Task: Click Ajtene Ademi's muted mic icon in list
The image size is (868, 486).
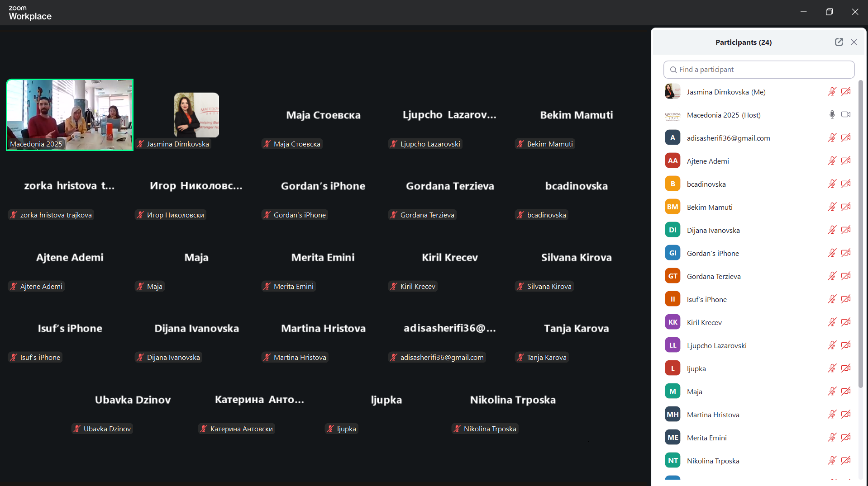Action: pyautogui.click(x=832, y=161)
